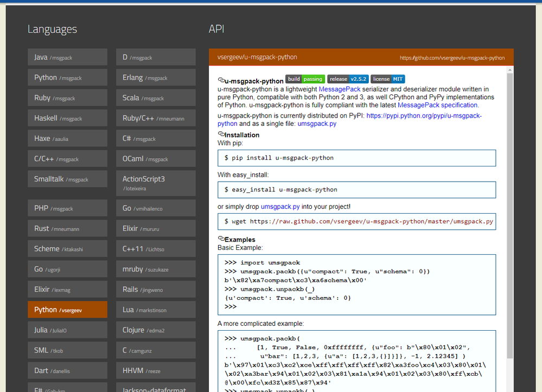
Task: Show C++11 /Lichtso implementation
Action: pos(156,249)
